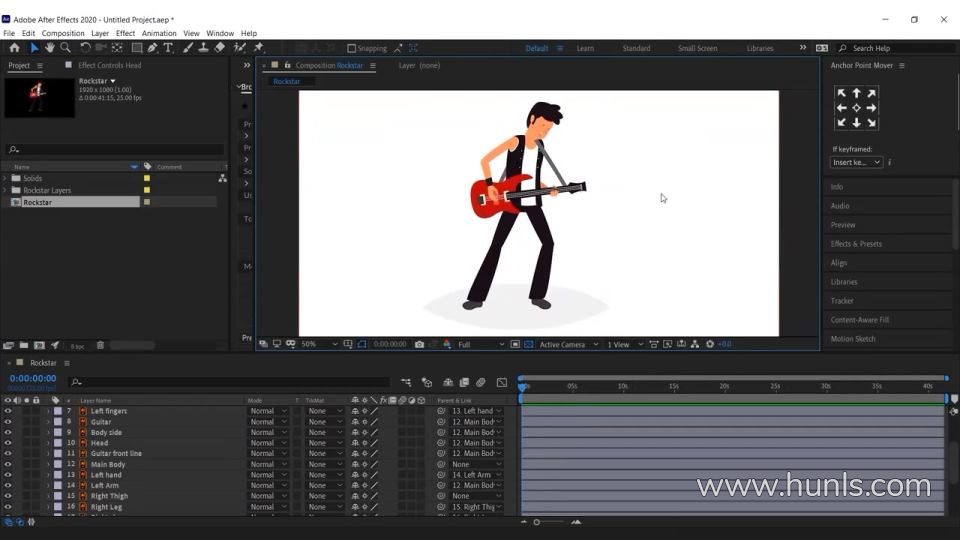960x540 pixels.
Task: Switch to the Small Screen workspace
Action: pos(697,48)
